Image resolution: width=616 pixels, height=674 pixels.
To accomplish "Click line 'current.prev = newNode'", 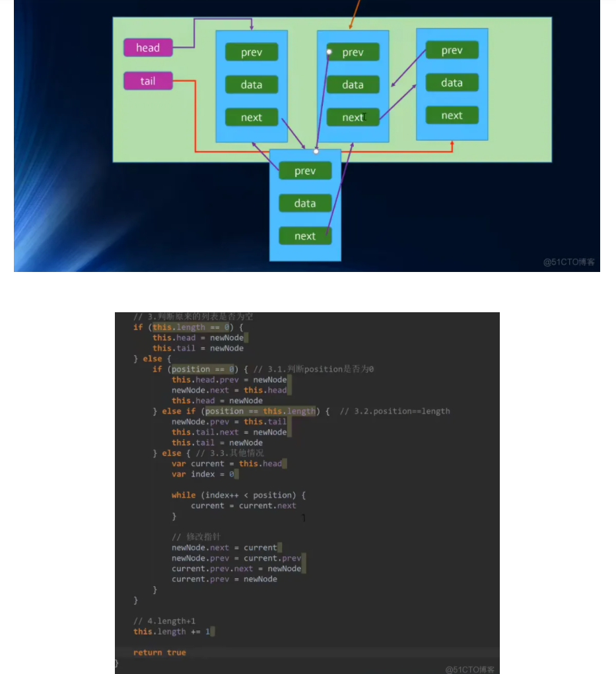I will click(224, 579).
